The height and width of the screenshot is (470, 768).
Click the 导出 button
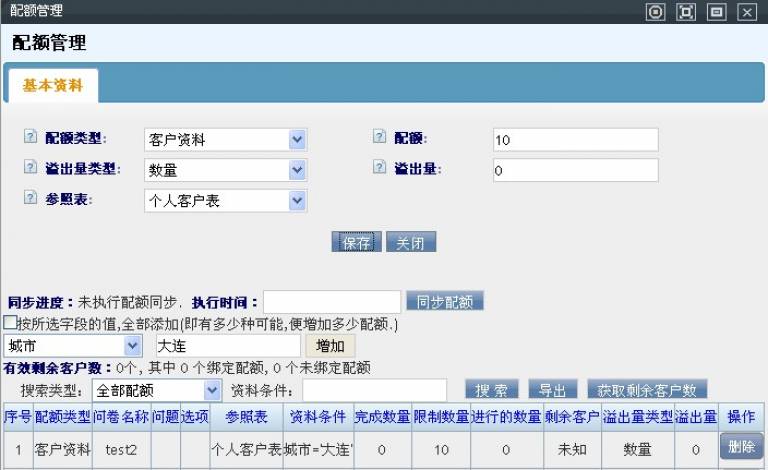click(553, 390)
